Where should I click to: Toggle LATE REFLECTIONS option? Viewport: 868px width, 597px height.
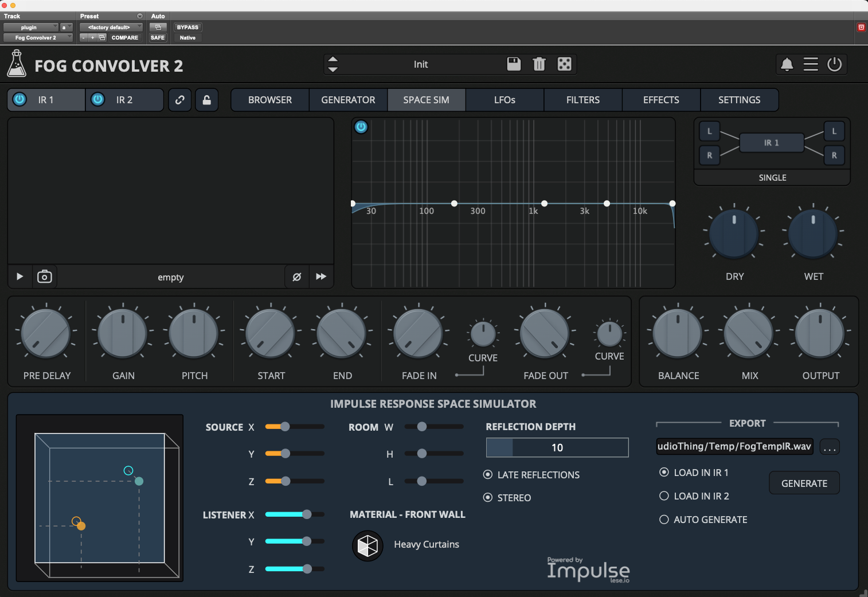[x=531, y=475]
